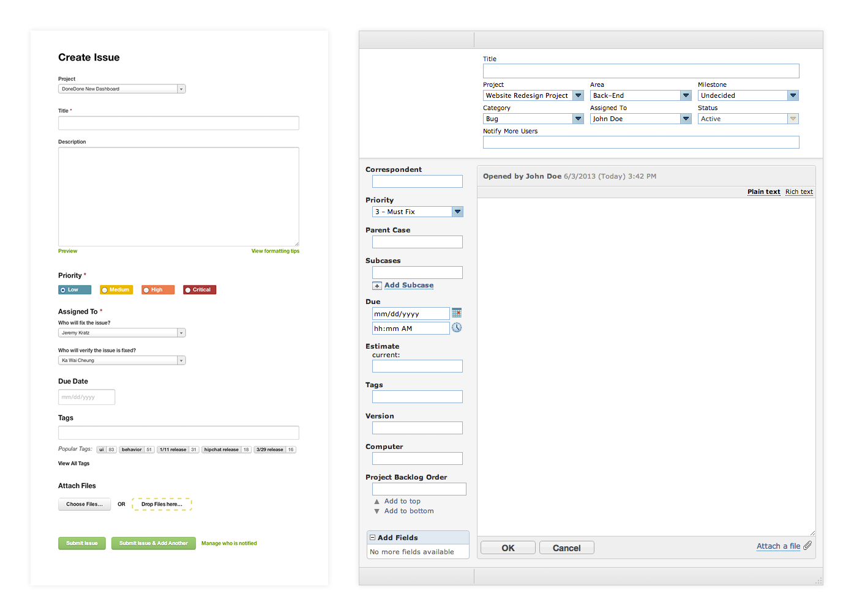
Task: Switch to the Rich text tab
Action: [x=799, y=191]
